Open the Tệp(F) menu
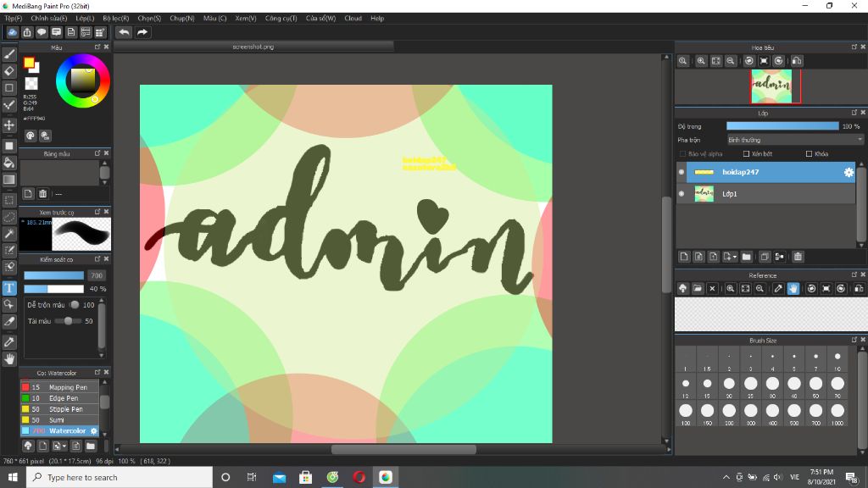868x488 pixels. 14,19
